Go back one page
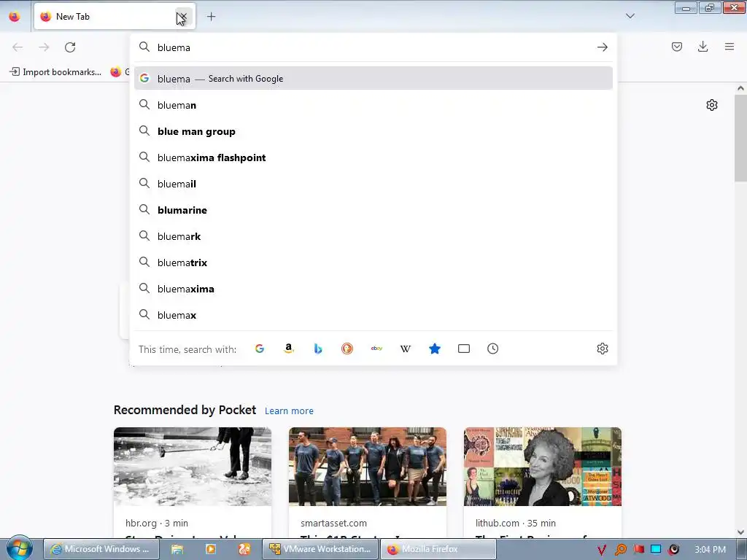747x560 pixels. [18, 47]
